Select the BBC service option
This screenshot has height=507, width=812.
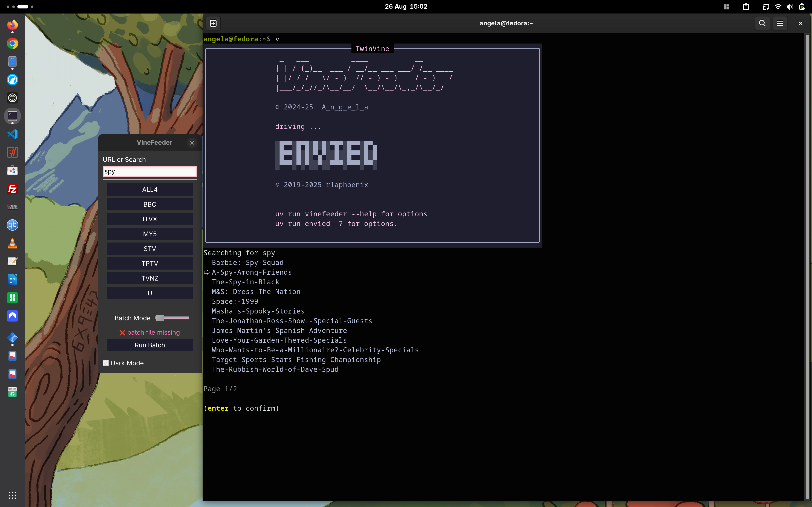coord(150,204)
